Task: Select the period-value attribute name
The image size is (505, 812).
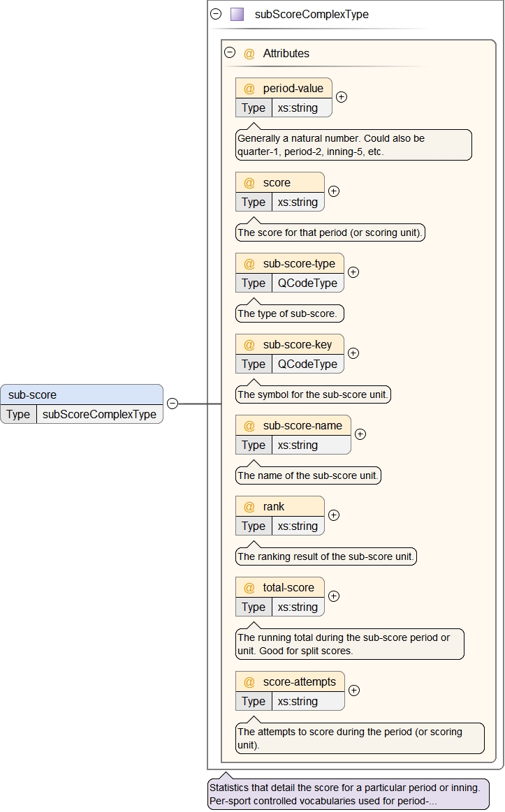Action: [x=293, y=88]
